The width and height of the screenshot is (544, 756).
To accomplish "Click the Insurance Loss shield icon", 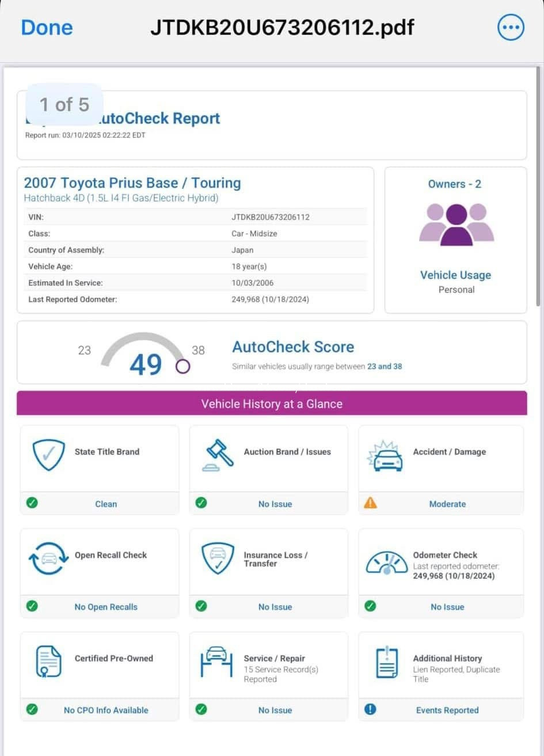I will (x=218, y=559).
